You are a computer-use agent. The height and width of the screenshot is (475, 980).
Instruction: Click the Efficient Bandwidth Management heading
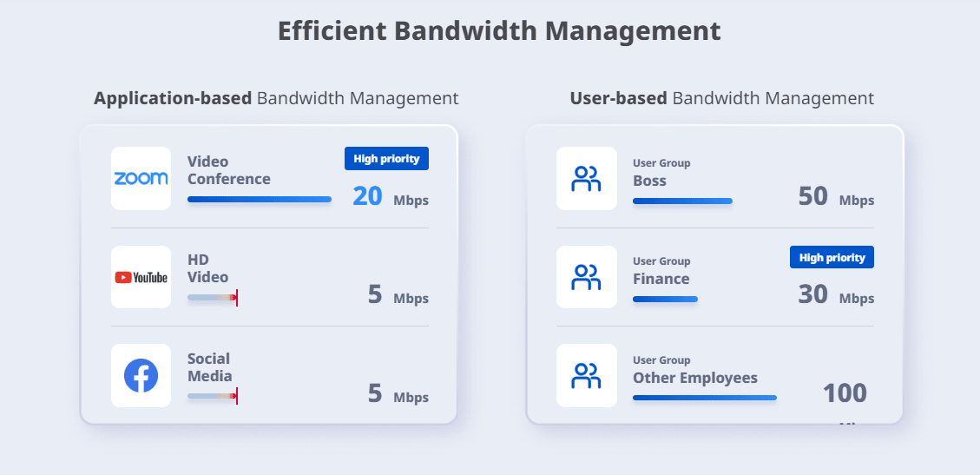(x=499, y=30)
